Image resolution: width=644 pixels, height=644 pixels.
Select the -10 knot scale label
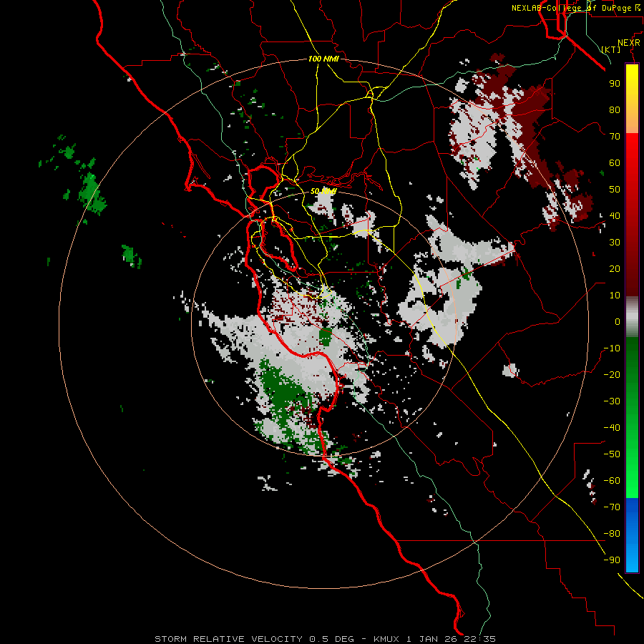[x=612, y=348]
